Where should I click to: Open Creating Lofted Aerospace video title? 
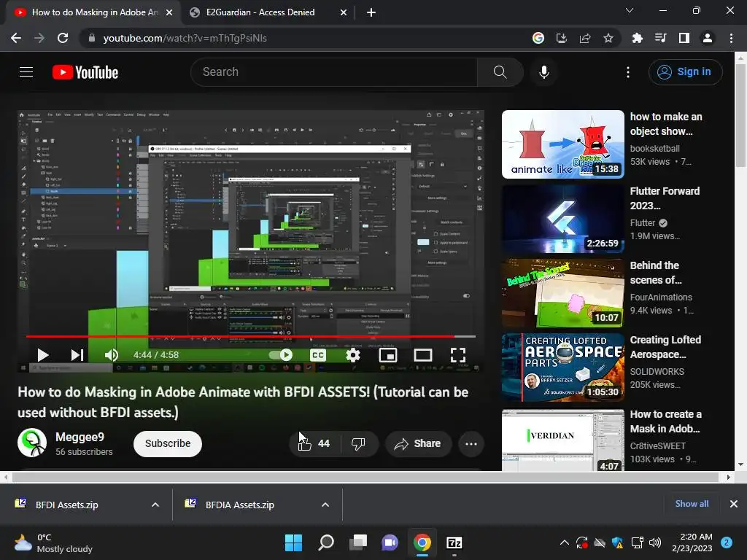point(665,346)
